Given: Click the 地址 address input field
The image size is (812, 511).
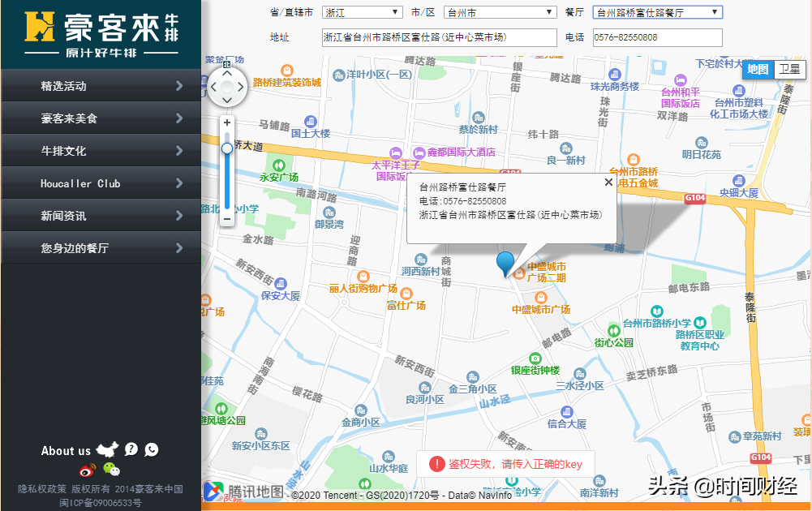Looking at the screenshot, I should 439,37.
